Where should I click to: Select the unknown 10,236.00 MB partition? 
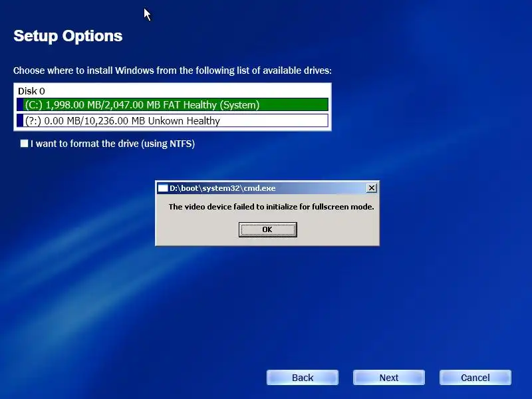point(172,121)
